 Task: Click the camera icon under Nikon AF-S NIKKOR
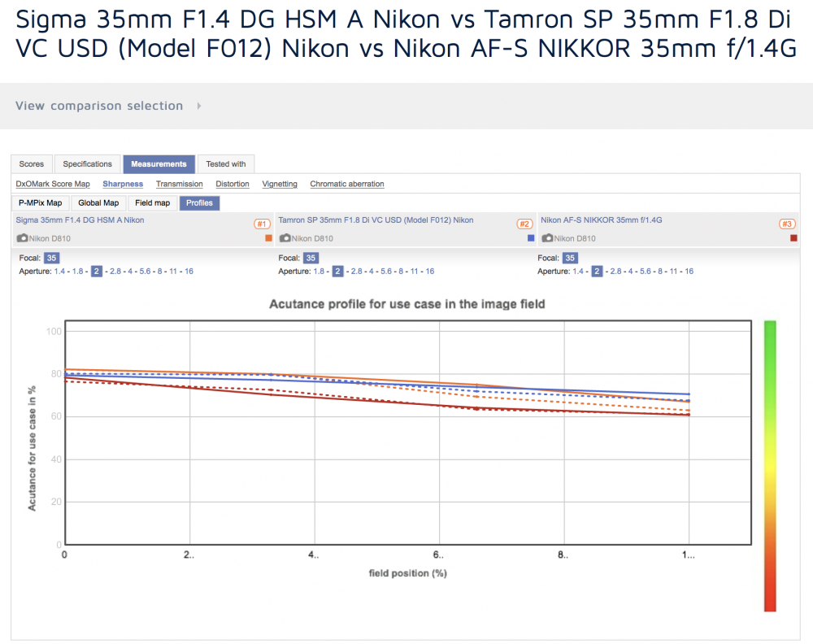[x=547, y=238]
